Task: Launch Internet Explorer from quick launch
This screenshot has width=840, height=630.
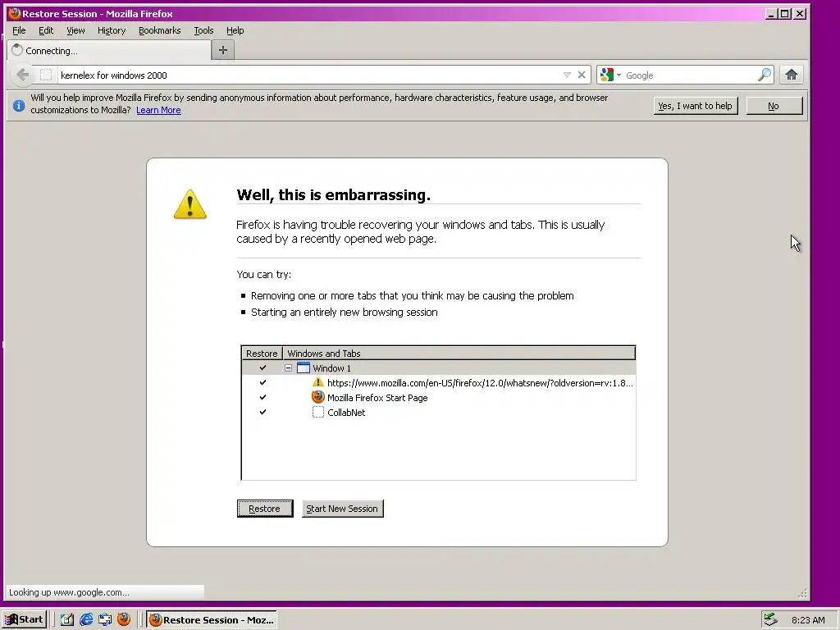Action: 85,620
